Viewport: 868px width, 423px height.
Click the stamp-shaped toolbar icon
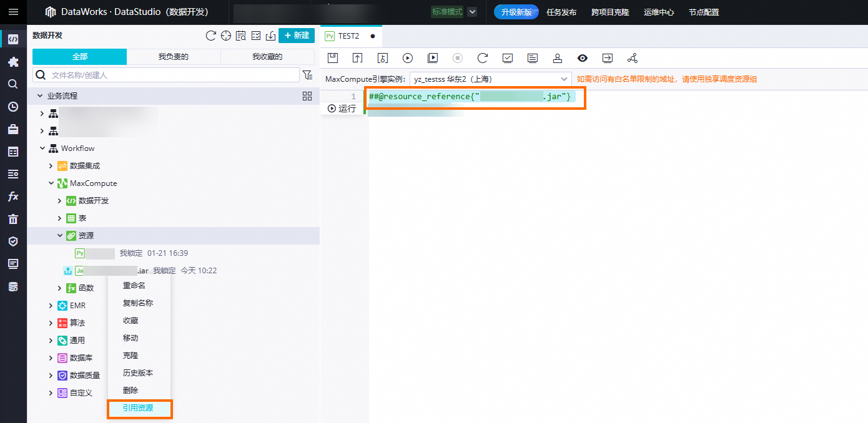558,58
